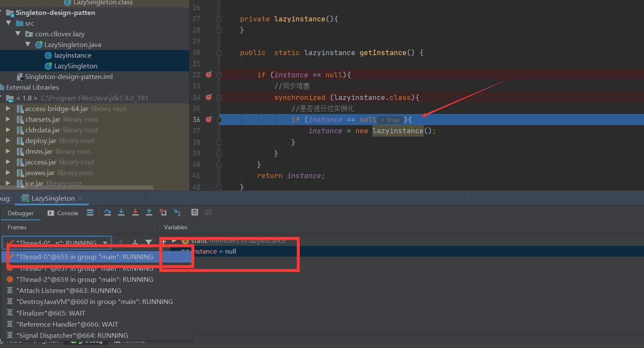Click the project tree horizontal scrollbar

(x=77, y=187)
